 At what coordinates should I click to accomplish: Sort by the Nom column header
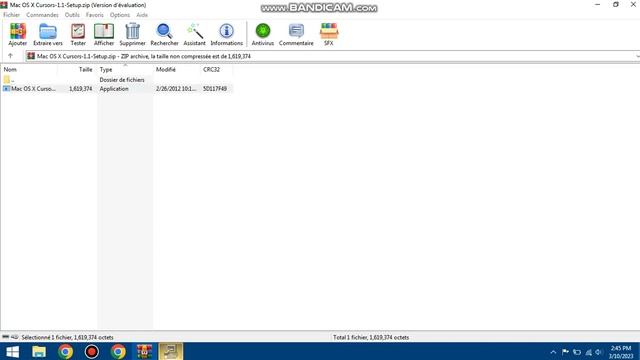[x=29, y=69]
